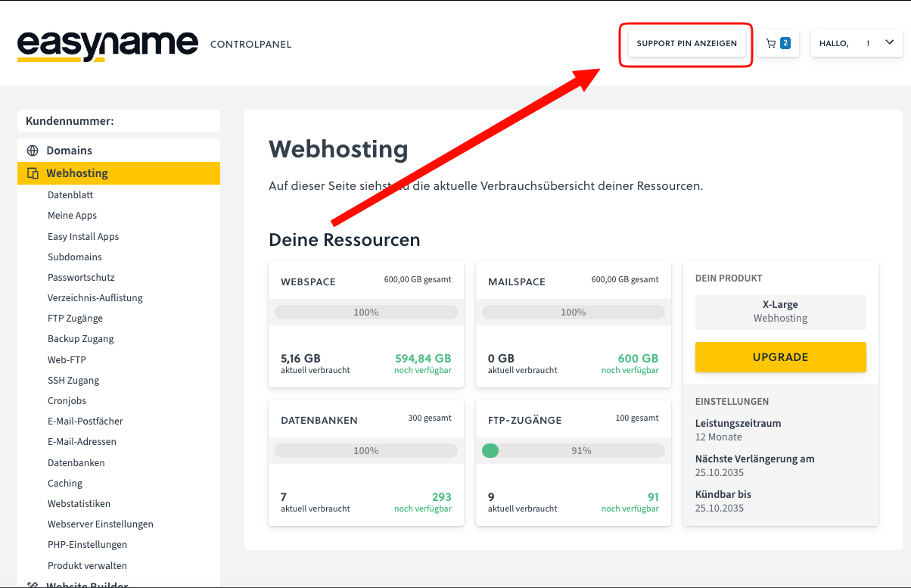
Task: Go to Subdomains page
Action: tap(73, 257)
